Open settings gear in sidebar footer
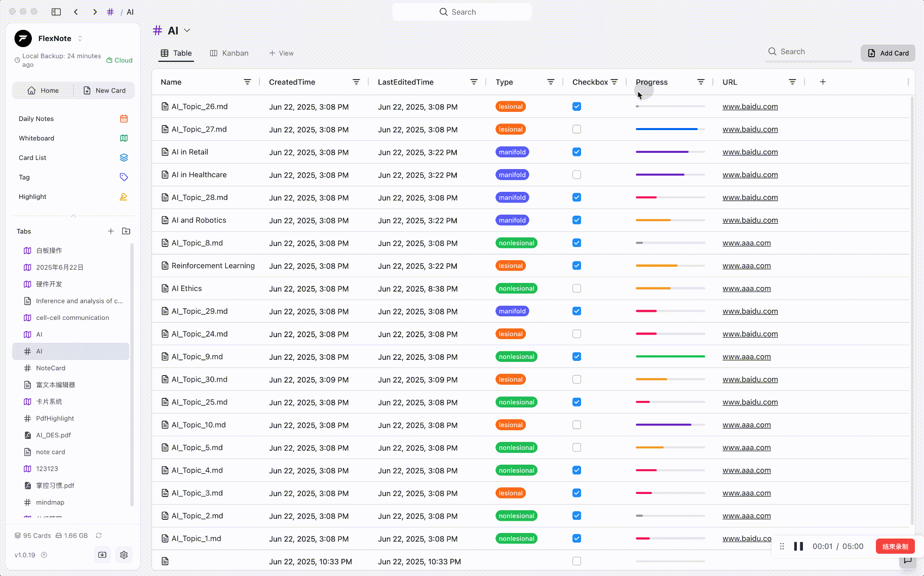 click(124, 555)
